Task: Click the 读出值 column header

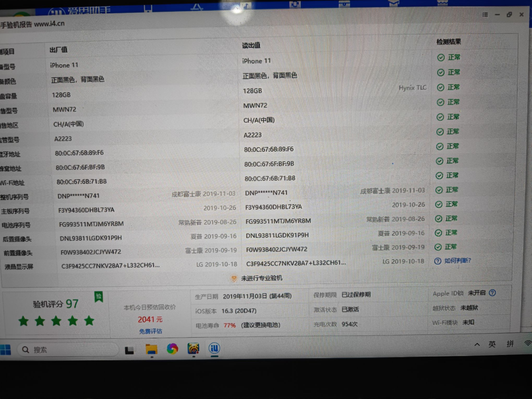Action: pyautogui.click(x=251, y=45)
